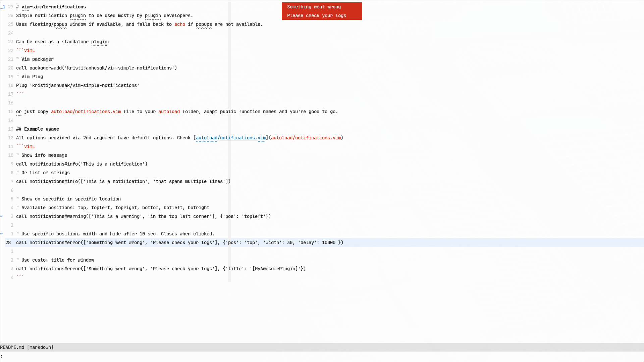
Task: Click '" Show on specific in specific location' comment
Action: coord(68,199)
